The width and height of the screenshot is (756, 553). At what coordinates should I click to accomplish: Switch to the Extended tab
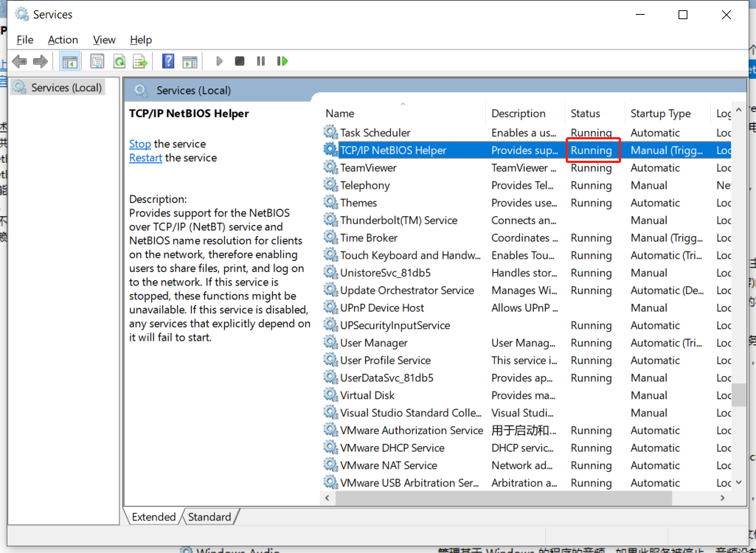coord(153,517)
